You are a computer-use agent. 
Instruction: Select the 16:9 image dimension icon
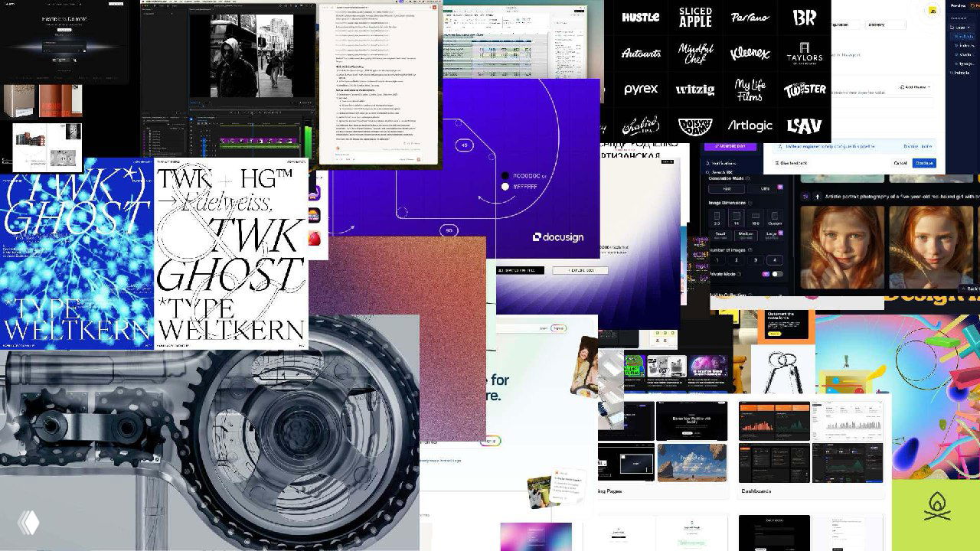tap(754, 219)
